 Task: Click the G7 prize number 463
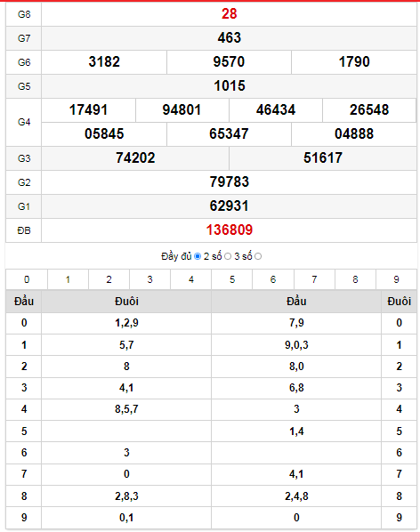(x=230, y=37)
